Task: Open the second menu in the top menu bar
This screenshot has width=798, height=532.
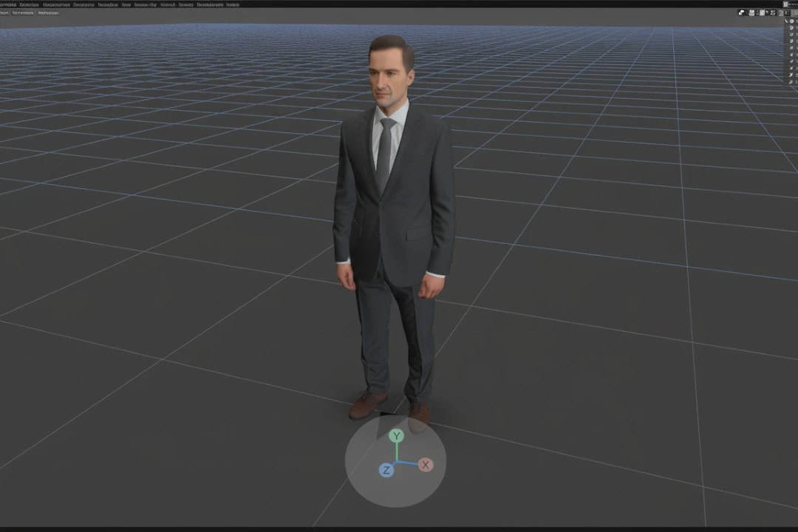Action: [x=29, y=4]
